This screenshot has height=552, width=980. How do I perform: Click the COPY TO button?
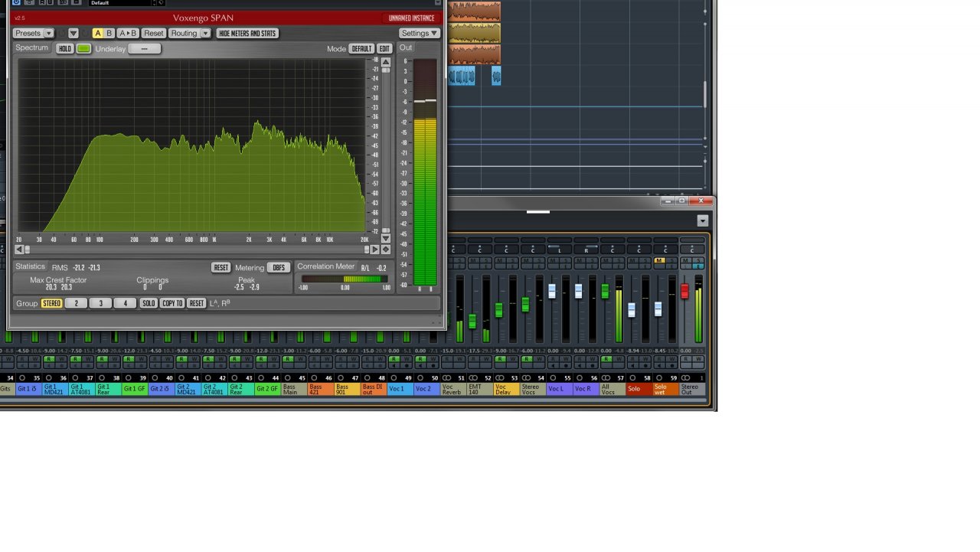click(x=172, y=304)
